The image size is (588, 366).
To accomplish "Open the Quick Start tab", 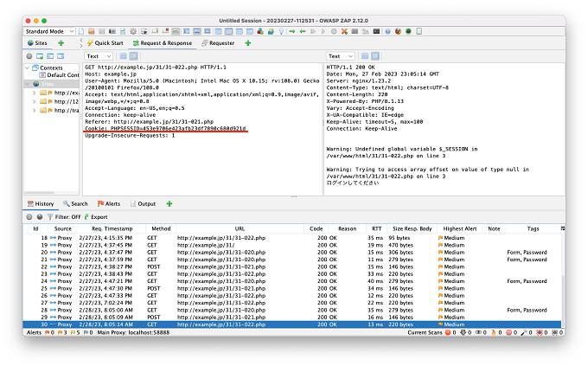I will [105, 43].
